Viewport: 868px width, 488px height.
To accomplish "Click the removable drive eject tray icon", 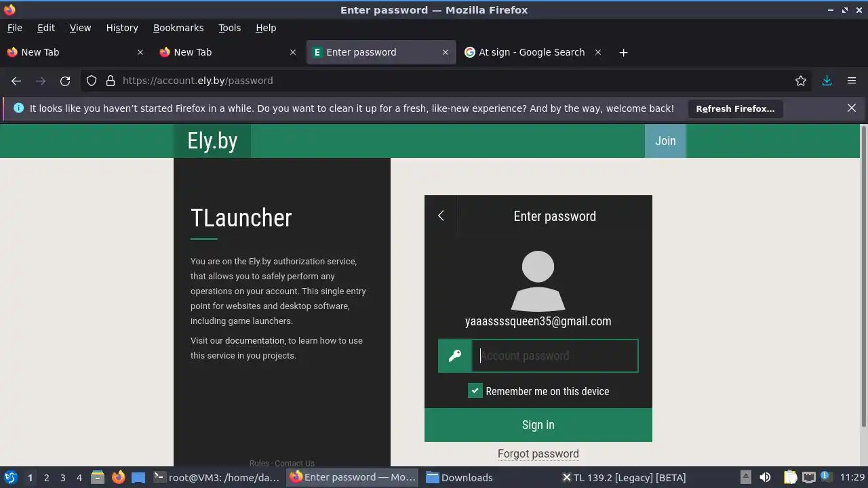I will click(745, 477).
